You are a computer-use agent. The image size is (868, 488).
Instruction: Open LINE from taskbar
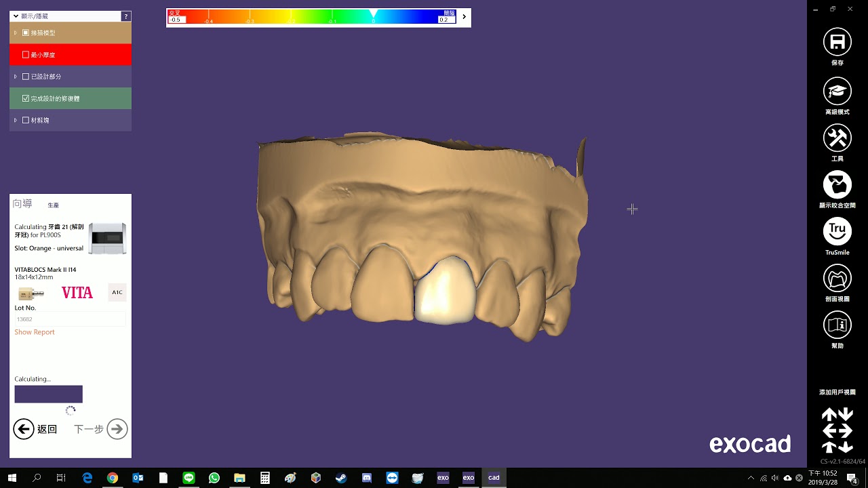[x=189, y=478]
